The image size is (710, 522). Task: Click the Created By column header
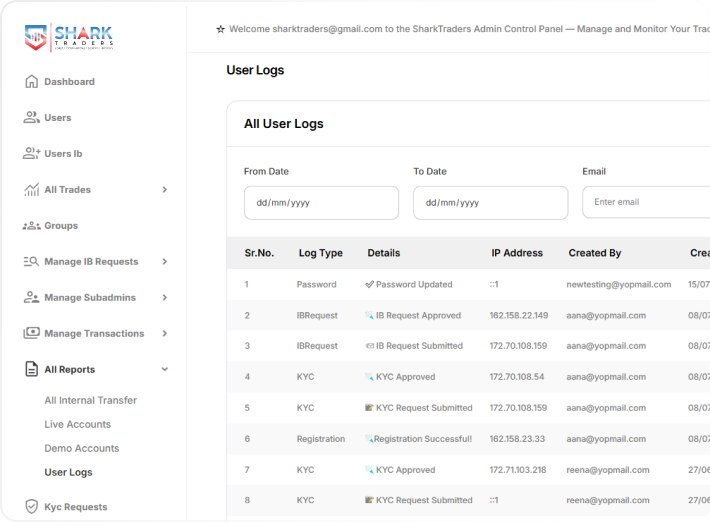pos(595,253)
